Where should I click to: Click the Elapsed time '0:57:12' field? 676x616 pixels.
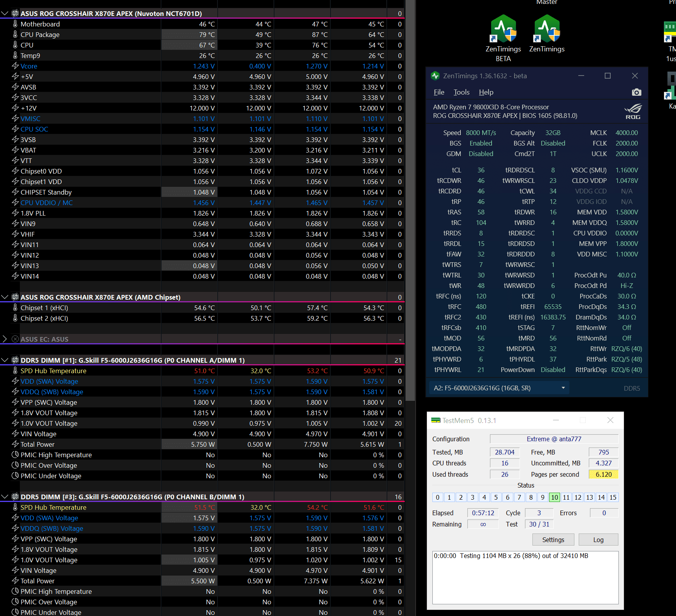click(x=483, y=513)
